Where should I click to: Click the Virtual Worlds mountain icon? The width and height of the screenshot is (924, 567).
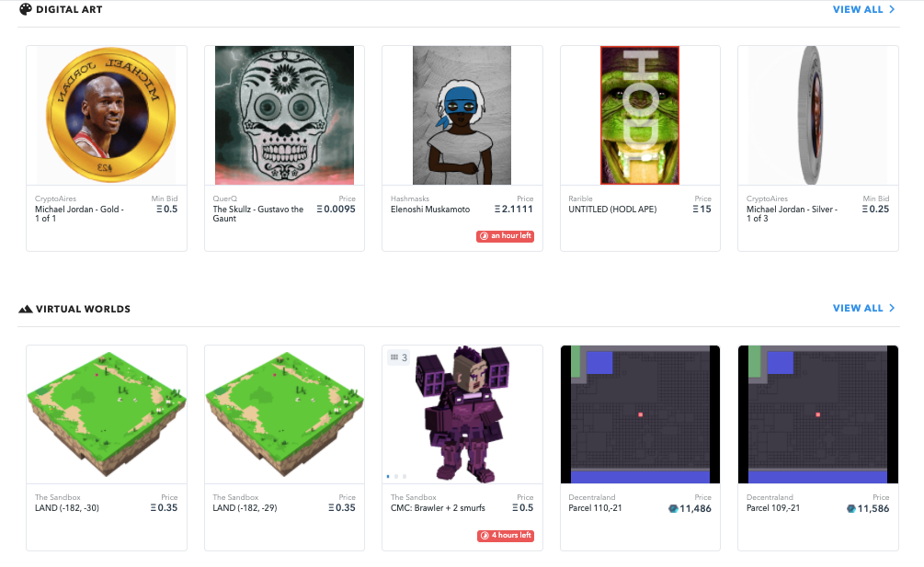pos(26,309)
